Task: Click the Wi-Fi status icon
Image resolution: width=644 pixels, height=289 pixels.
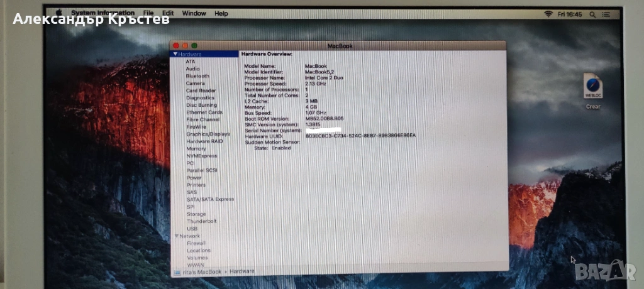Action: (x=548, y=14)
